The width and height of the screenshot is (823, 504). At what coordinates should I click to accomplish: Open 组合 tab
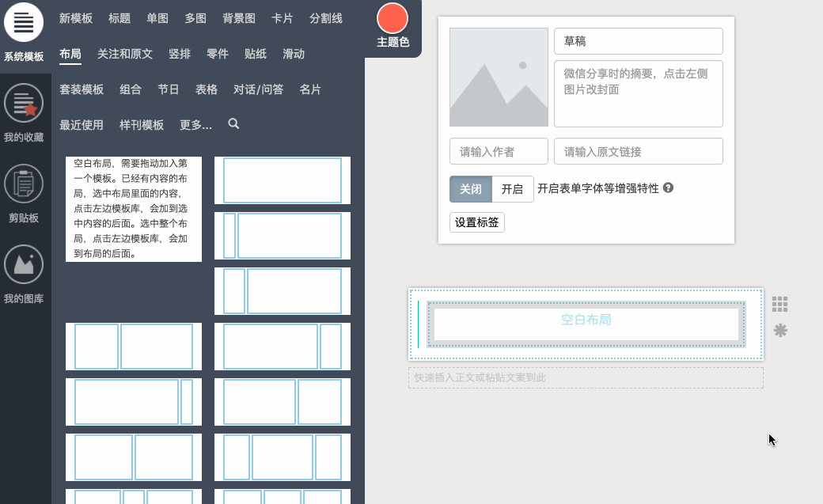click(x=131, y=89)
